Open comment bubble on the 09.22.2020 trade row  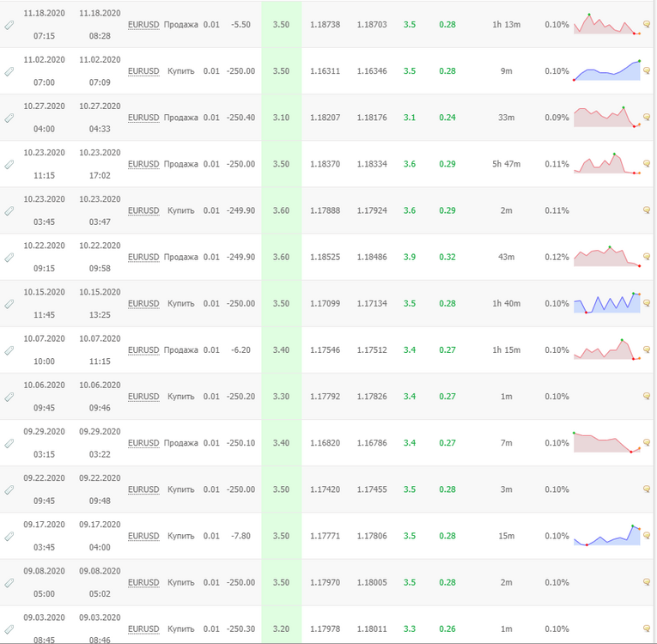(647, 489)
